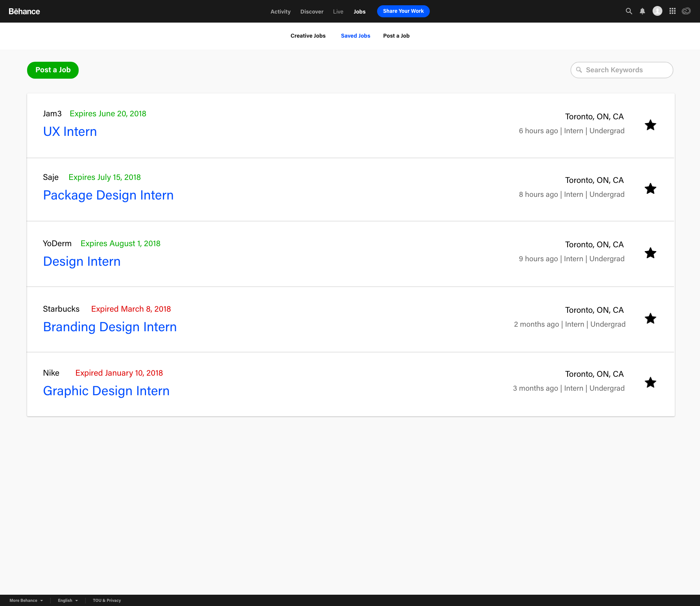Click '6 hours ago | Intern | Undergrad' text

coord(572,131)
